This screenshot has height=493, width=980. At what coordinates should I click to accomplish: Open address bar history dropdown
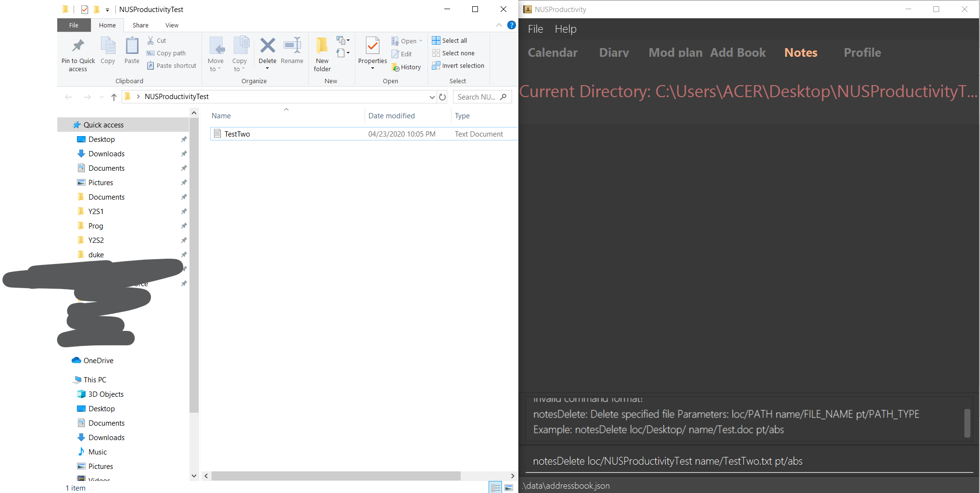pyautogui.click(x=432, y=97)
